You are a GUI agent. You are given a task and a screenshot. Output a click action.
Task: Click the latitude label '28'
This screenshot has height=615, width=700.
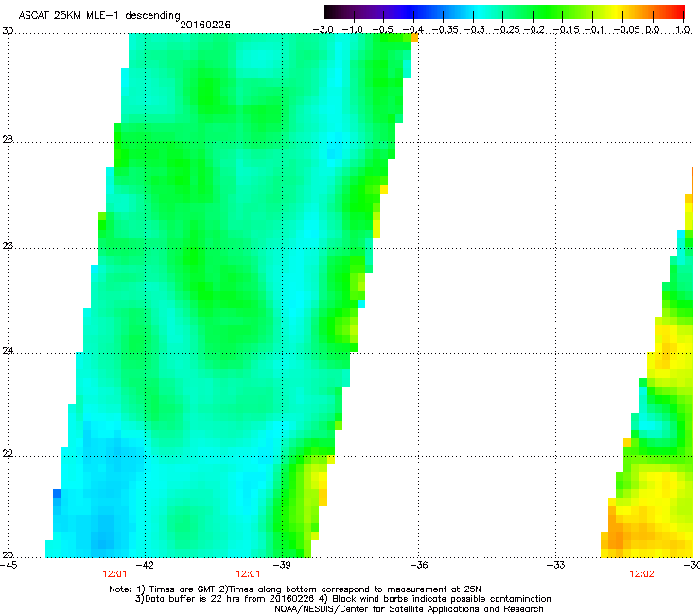point(8,139)
